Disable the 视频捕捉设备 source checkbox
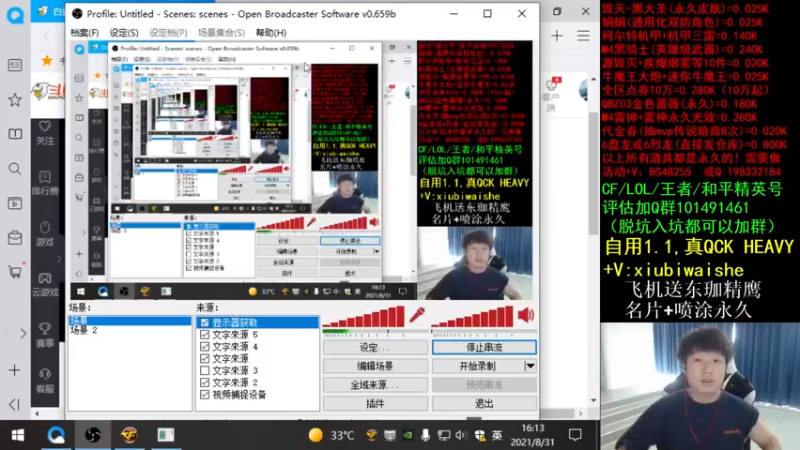800x450 pixels. click(x=205, y=394)
